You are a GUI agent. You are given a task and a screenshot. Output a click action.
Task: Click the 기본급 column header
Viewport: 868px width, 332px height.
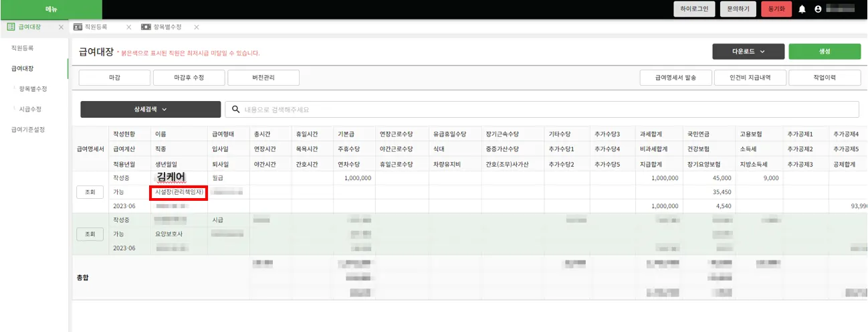click(x=347, y=134)
